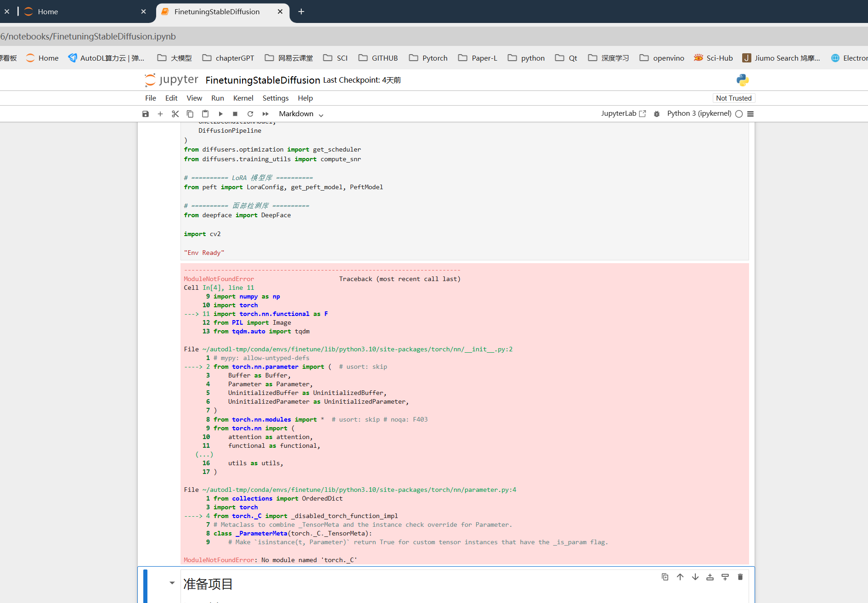Viewport: 868px width, 603px height.
Task: Duplicate the cell using the cell toolbar
Action: coord(665,577)
